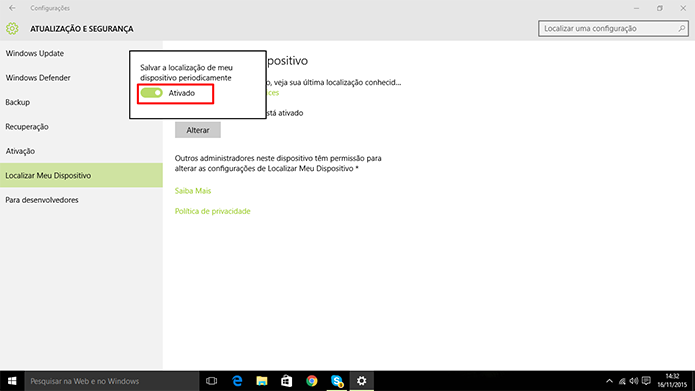Open File Explorer from taskbar
Image resolution: width=695 pixels, height=391 pixels.
tap(262, 381)
